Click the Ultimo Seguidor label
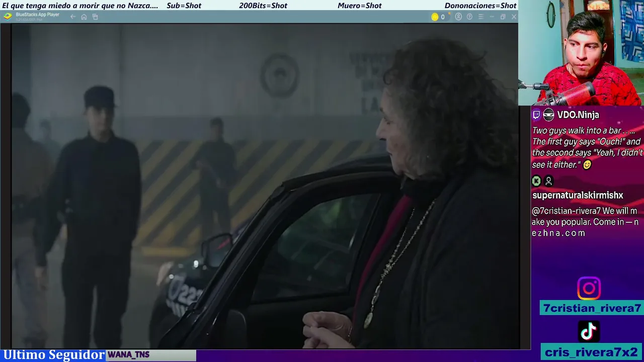 point(54,355)
